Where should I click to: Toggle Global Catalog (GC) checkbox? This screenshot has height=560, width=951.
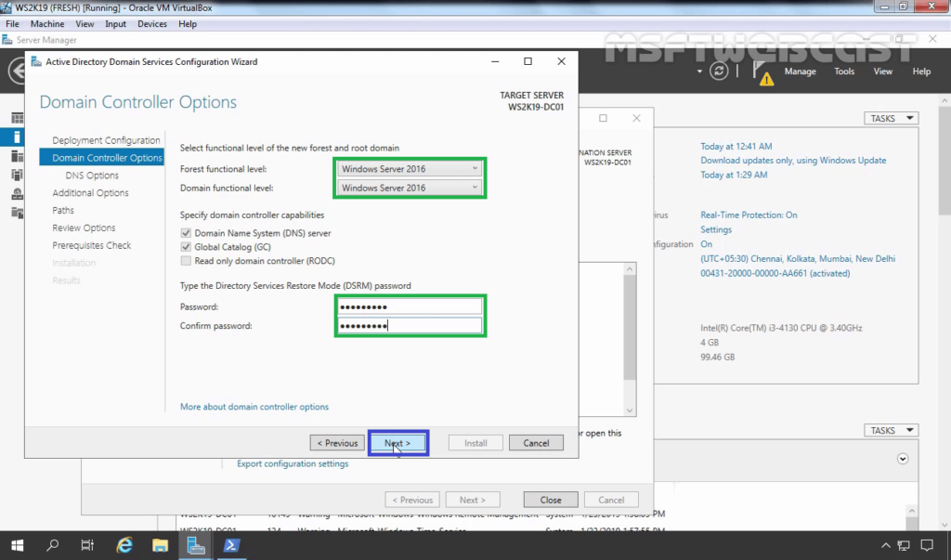(186, 247)
